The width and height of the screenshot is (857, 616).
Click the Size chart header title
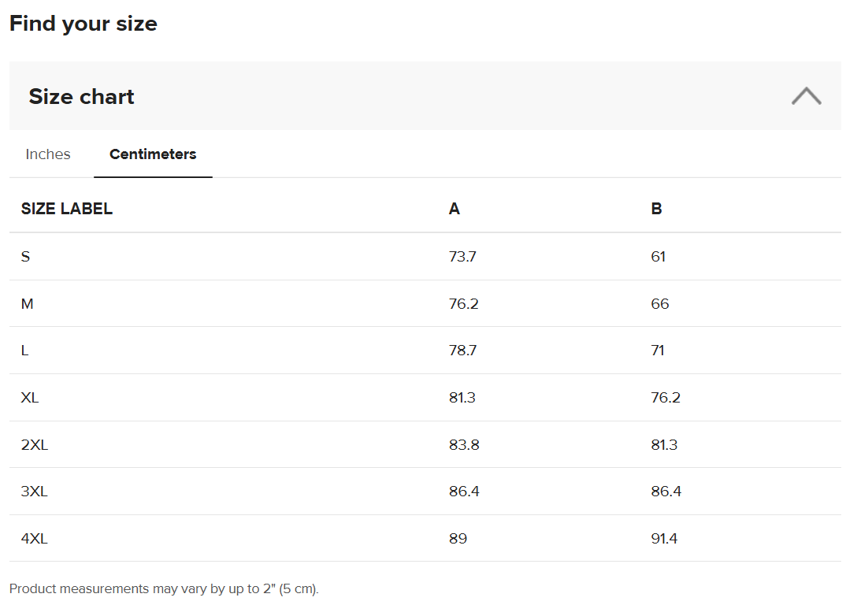click(81, 97)
